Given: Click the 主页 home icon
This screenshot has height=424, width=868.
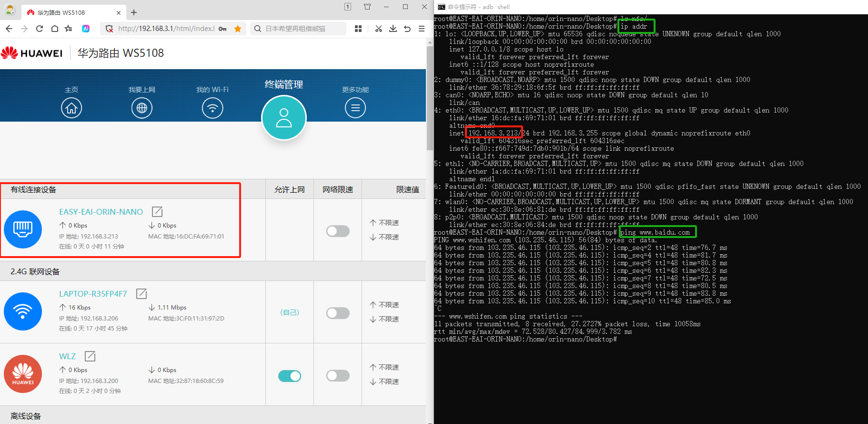Looking at the screenshot, I should pyautogui.click(x=71, y=108).
